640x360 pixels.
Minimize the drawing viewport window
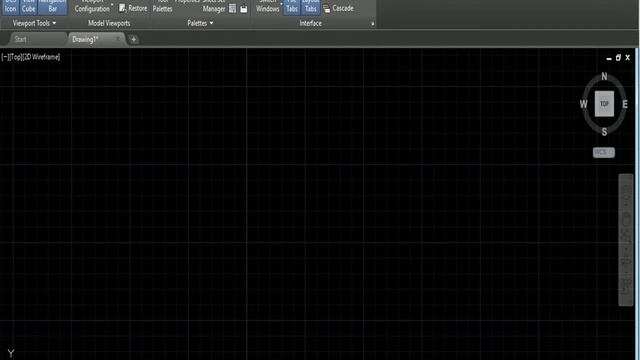[x=609, y=58]
